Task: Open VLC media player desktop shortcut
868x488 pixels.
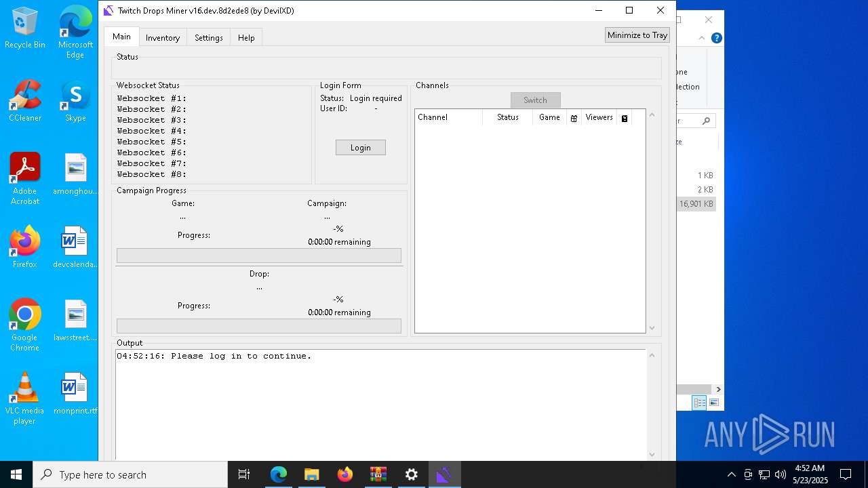Action: [x=25, y=398]
